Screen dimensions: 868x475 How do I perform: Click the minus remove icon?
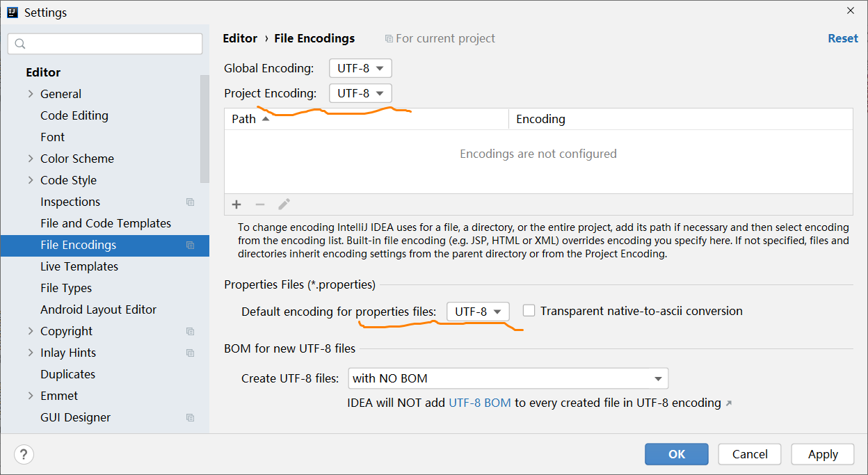[260, 204]
